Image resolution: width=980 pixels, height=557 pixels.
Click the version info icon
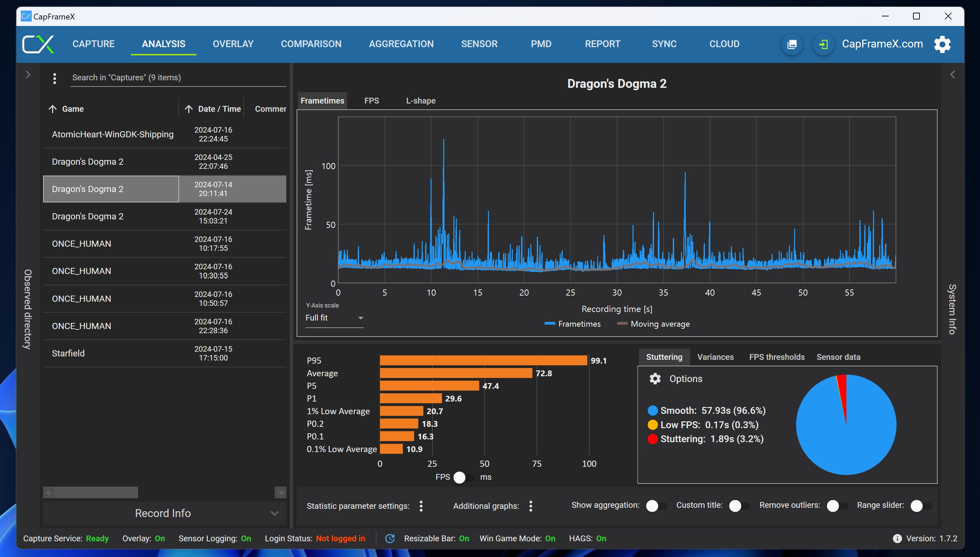click(x=897, y=538)
